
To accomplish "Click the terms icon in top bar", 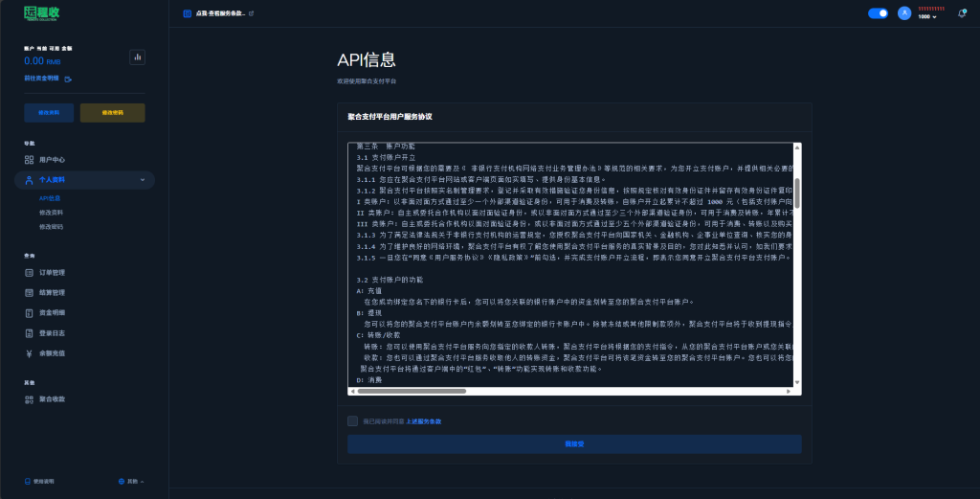I will click(187, 13).
